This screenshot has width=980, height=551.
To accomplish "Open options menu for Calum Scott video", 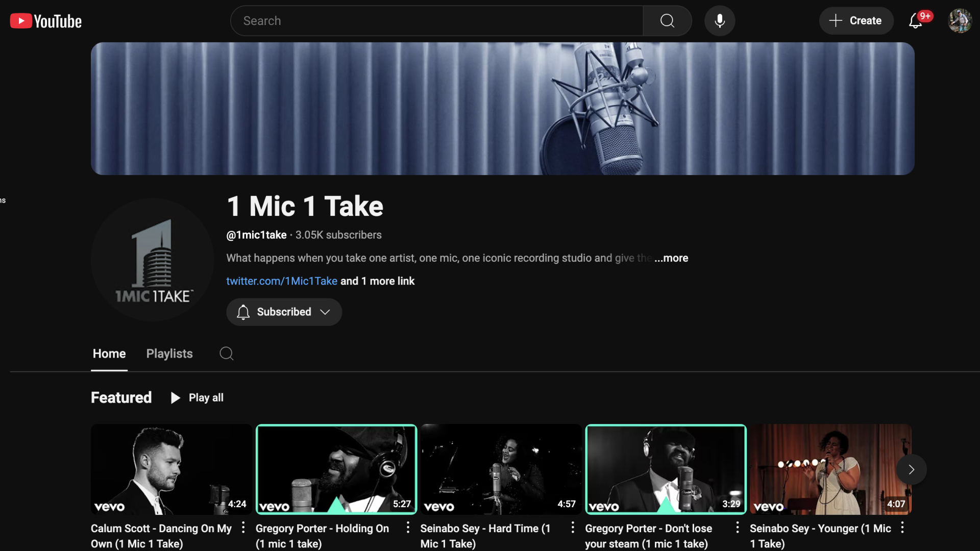I will pyautogui.click(x=243, y=527).
